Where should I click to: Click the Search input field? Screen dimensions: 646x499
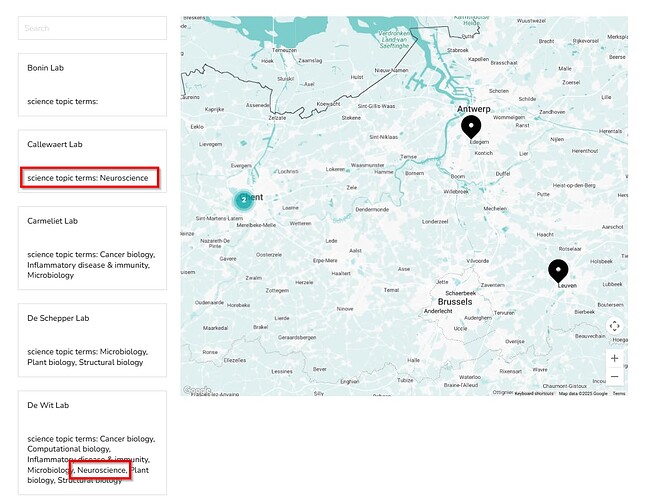pyautogui.click(x=92, y=28)
